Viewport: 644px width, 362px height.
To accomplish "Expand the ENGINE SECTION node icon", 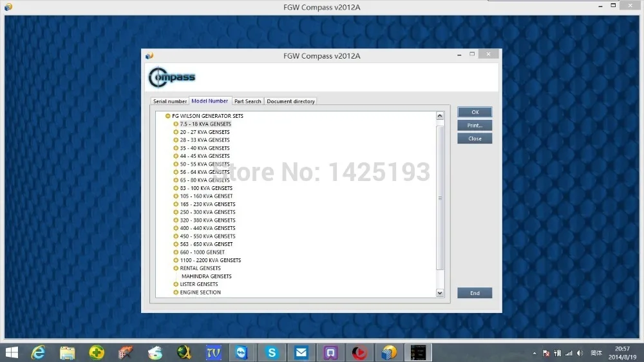I will pyautogui.click(x=176, y=292).
